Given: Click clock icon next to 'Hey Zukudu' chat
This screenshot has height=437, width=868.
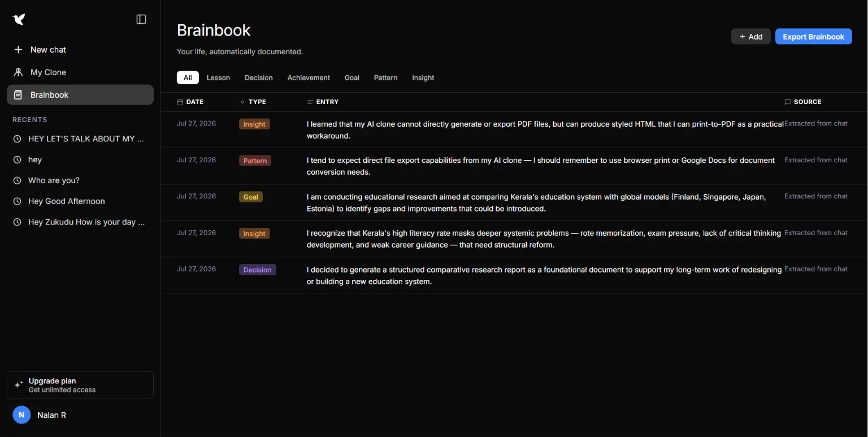Looking at the screenshot, I should click(x=18, y=222).
